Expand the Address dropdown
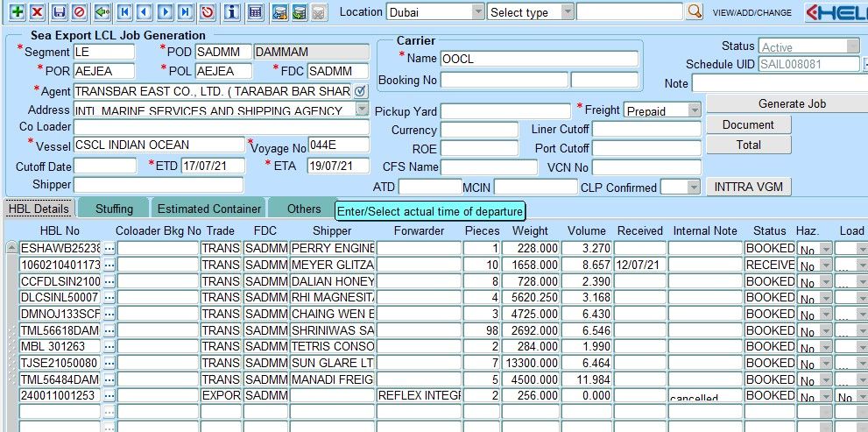Viewport: 868px width, 432px height. click(362, 109)
